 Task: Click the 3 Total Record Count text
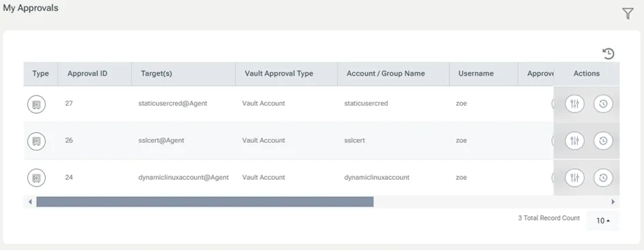click(549, 218)
